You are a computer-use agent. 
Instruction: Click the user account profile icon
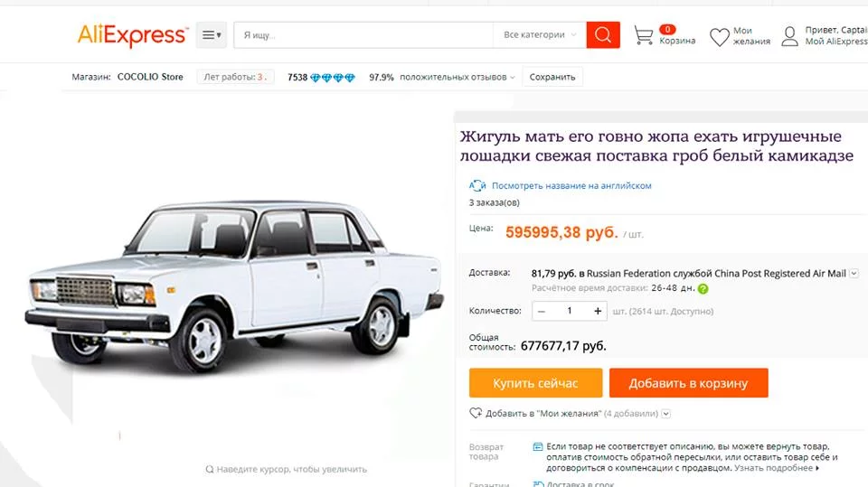pyautogui.click(x=789, y=36)
